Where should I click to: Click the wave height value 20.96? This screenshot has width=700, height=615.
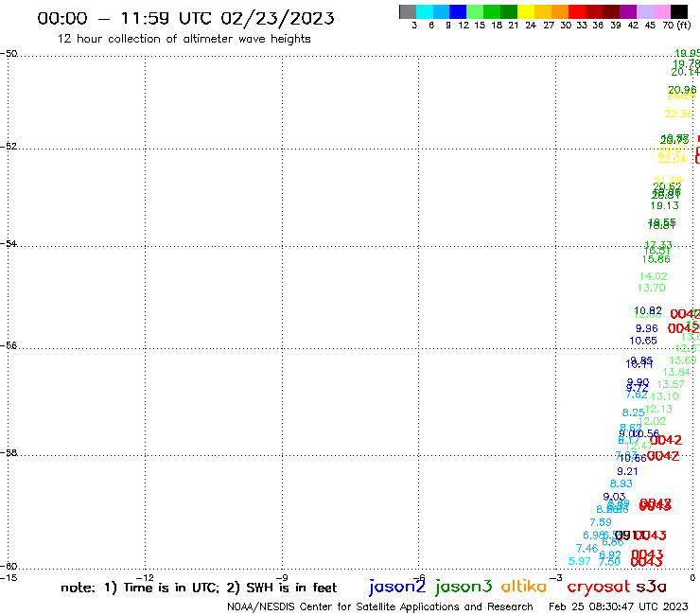(x=682, y=90)
